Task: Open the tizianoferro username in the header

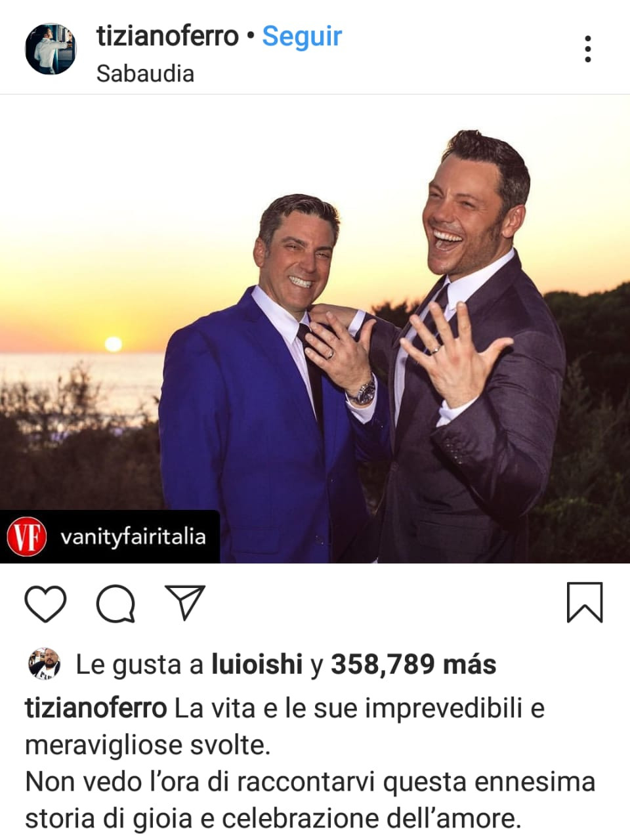Action: (x=167, y=36)
